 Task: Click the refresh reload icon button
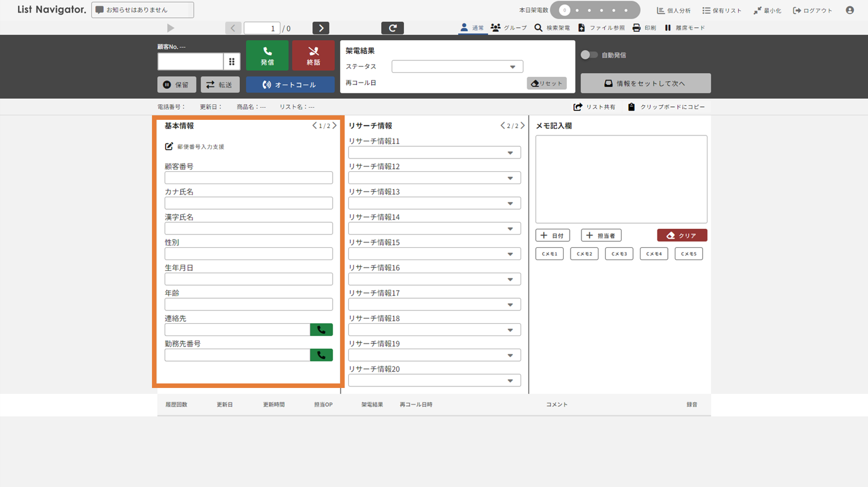[x=392, y=28]
